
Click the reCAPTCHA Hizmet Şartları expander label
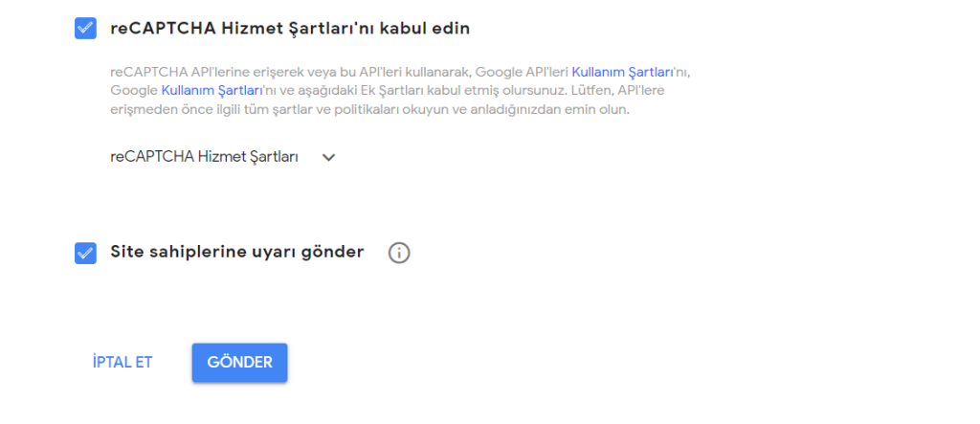point(205,158)
